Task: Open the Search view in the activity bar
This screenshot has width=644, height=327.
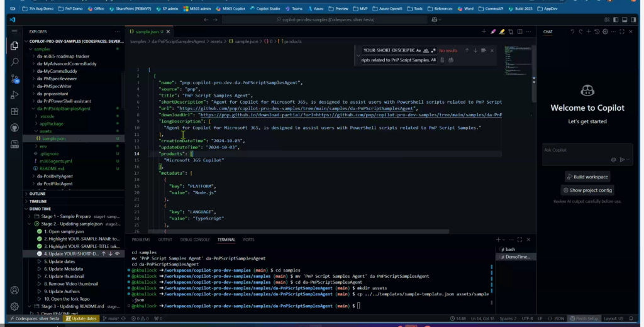Action: [x=14, y=62]
